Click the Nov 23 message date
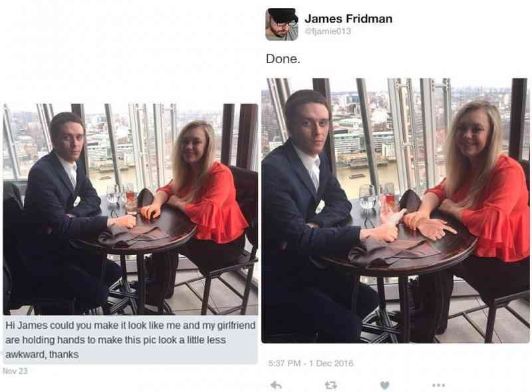 (x=15, y=371)
